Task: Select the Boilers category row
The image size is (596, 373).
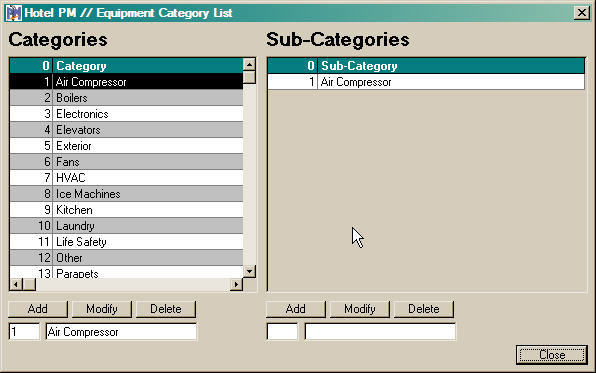Action: point(126,98)
